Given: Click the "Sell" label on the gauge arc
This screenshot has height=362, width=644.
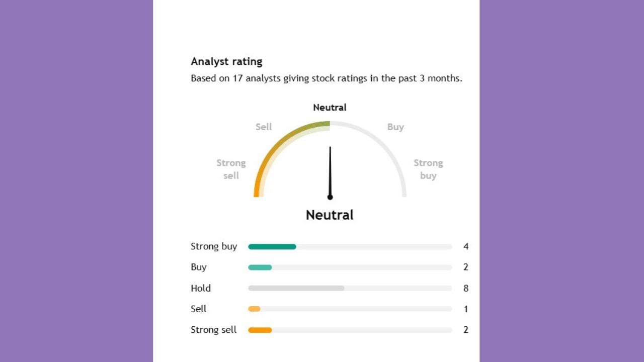Looking at the screenshot, I should coord(264,127).
